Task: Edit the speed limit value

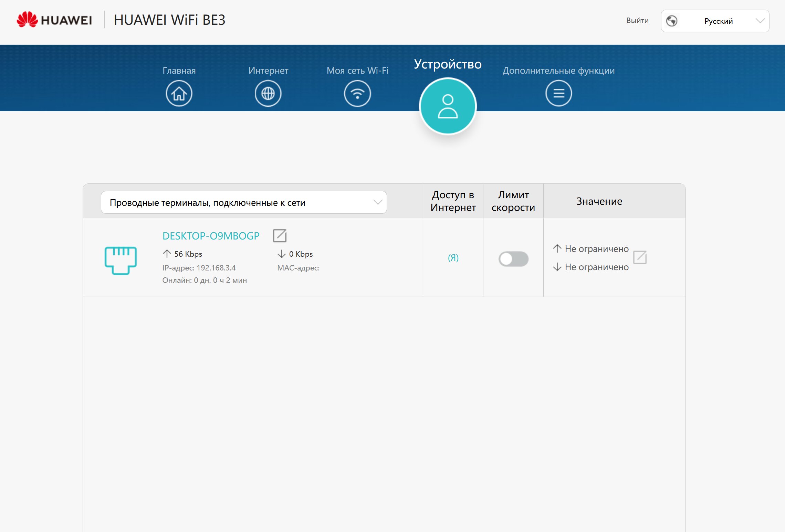Action: (640, 257)
